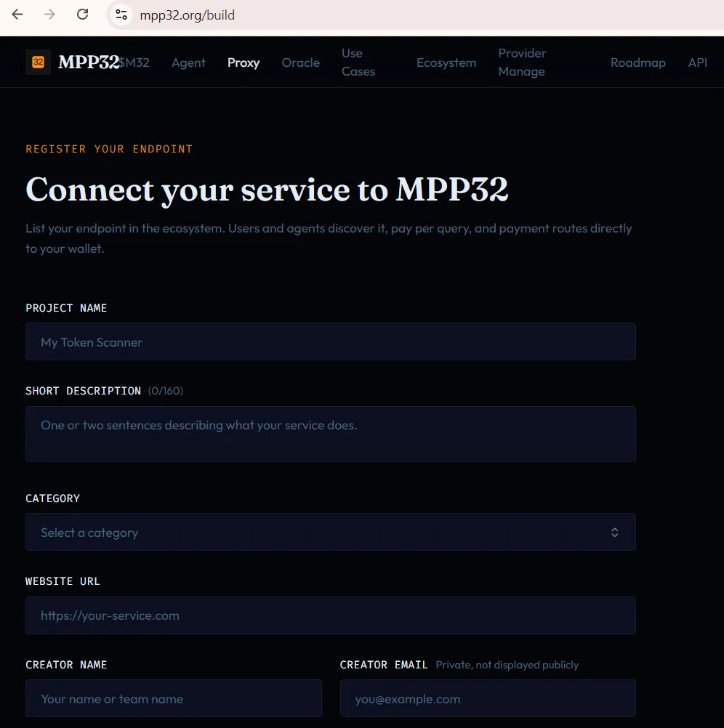The height and width of the screenshot is (728, 724).
Task: Focus the Creator Email field
Action: click(488, 698)
